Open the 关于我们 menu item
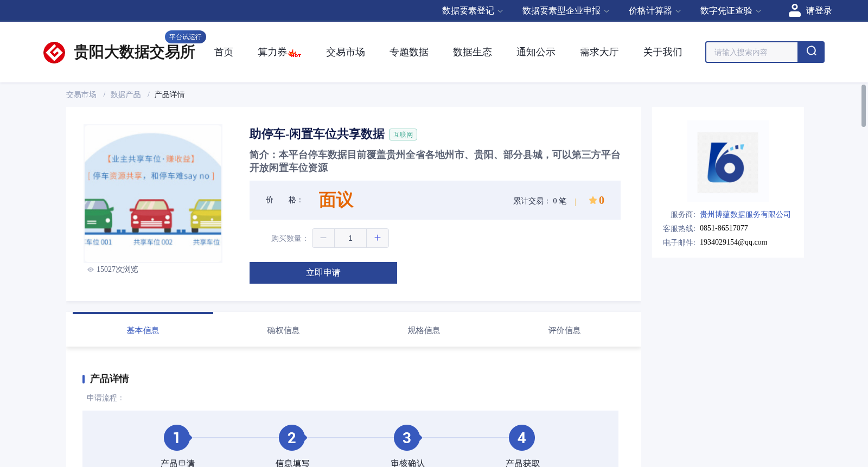This screenshot has width=868, height=467. pyautogui.click(x=663, y=52)
